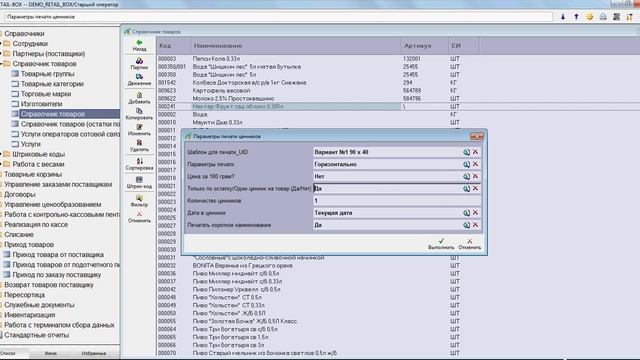Clear the Параметры печати value
Screen dimensions: 640x360
tap(475, 164)
